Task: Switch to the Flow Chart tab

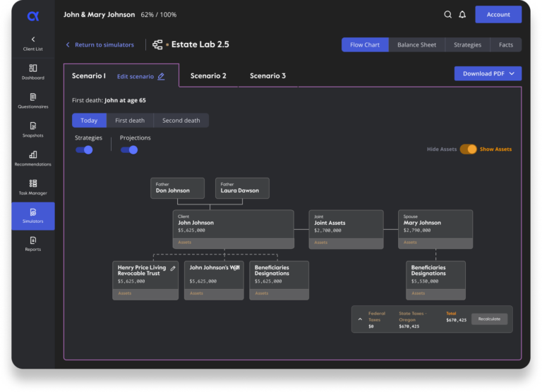Action: point(365,45)
